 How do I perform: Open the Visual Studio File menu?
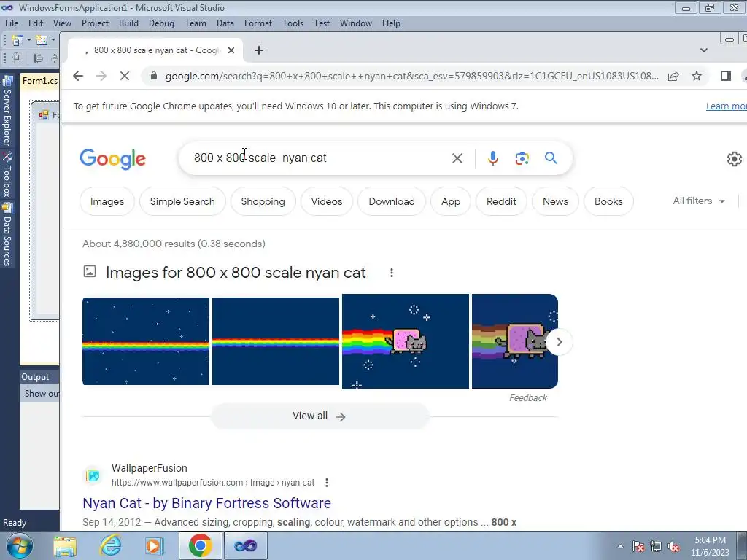point(12,23)
